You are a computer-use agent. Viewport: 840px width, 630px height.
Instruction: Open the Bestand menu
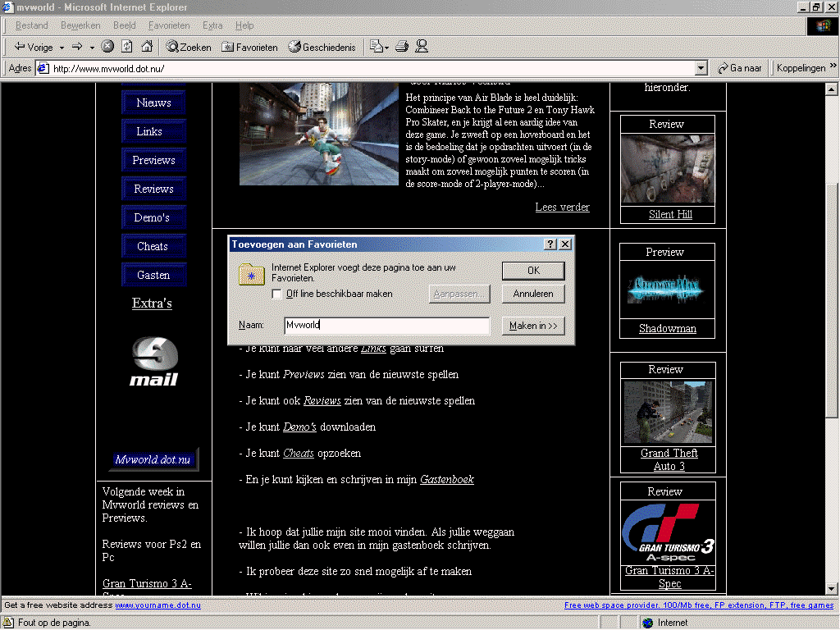point(32,25)
